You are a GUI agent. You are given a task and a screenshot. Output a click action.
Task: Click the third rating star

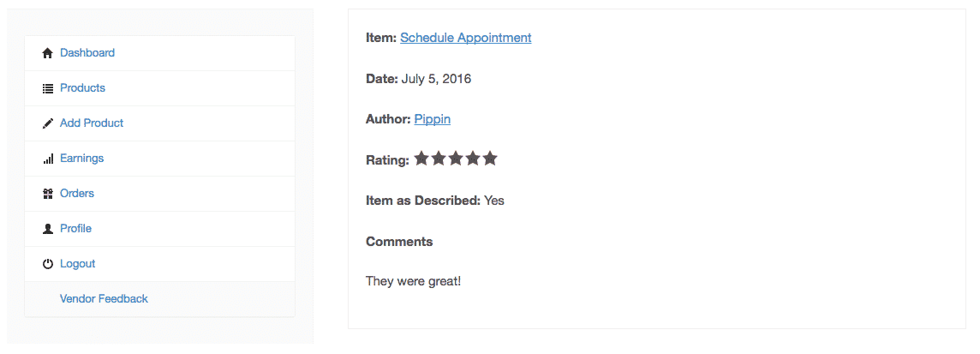coord(456,159)
